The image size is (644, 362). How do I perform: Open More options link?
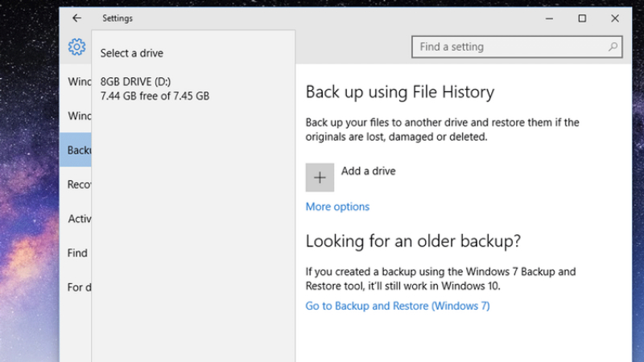[337, 207]
